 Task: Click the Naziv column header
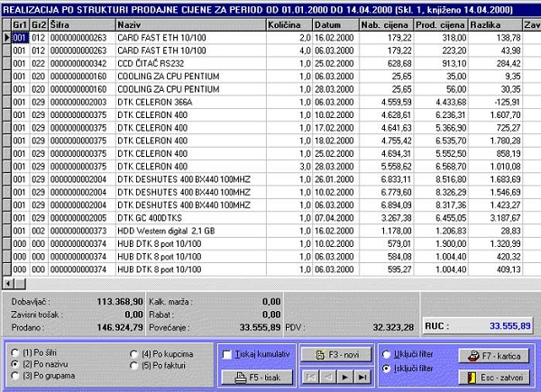(x=191, y=25)
